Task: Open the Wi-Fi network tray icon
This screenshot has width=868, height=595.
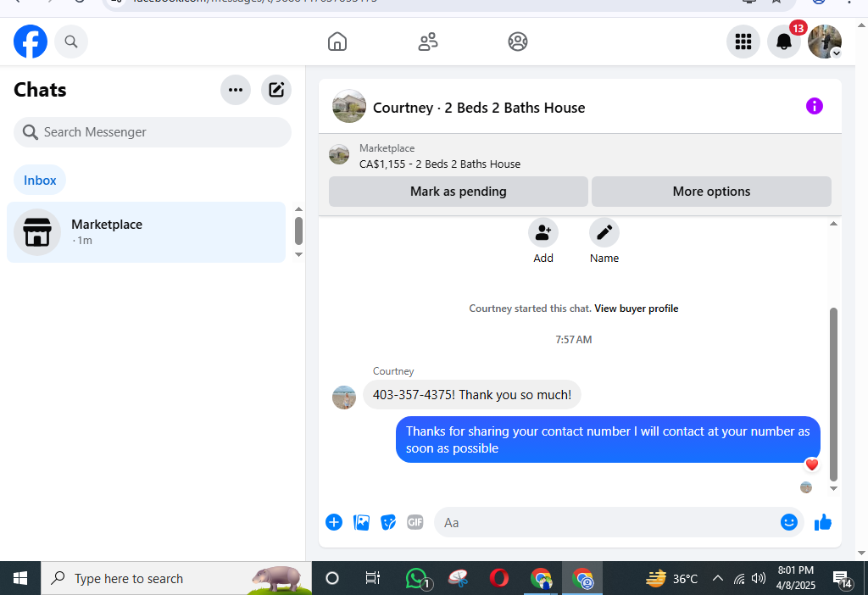Action: [739, 579]
